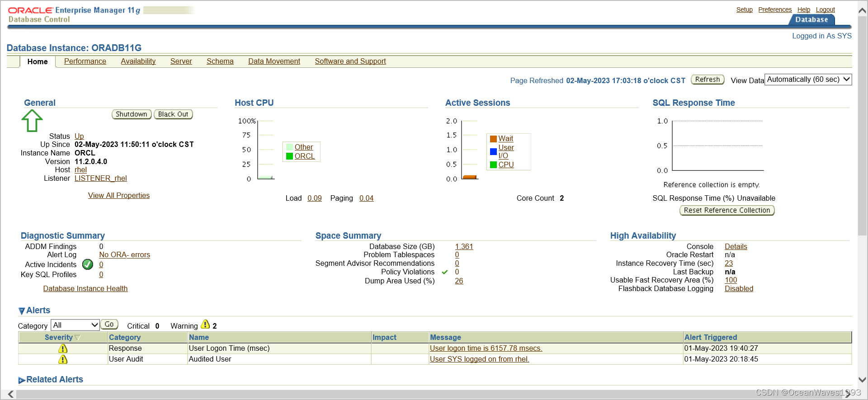Screen dimensions: 868x400
Task: Click the Black Out button
Action: [x=173, y=114]
